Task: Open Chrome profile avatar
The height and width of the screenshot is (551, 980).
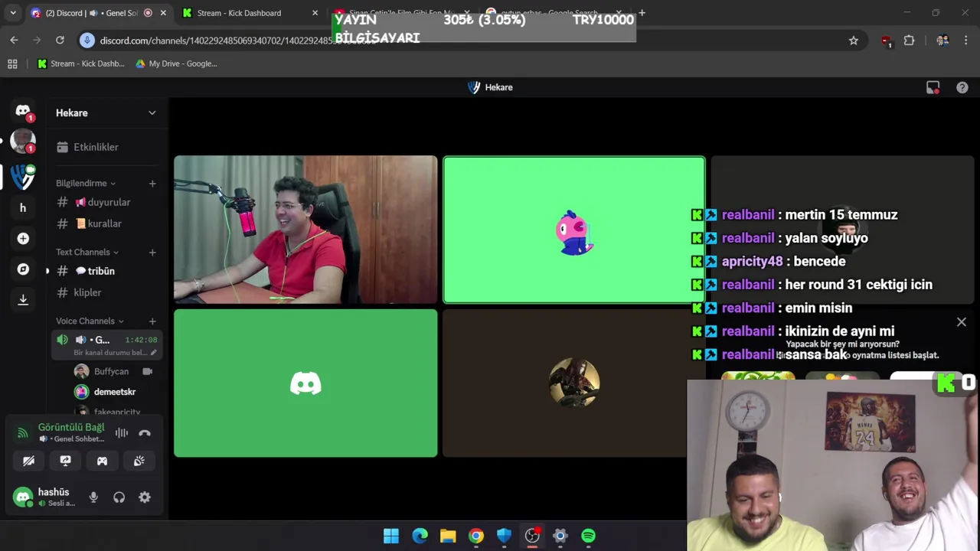Action: 942,41
